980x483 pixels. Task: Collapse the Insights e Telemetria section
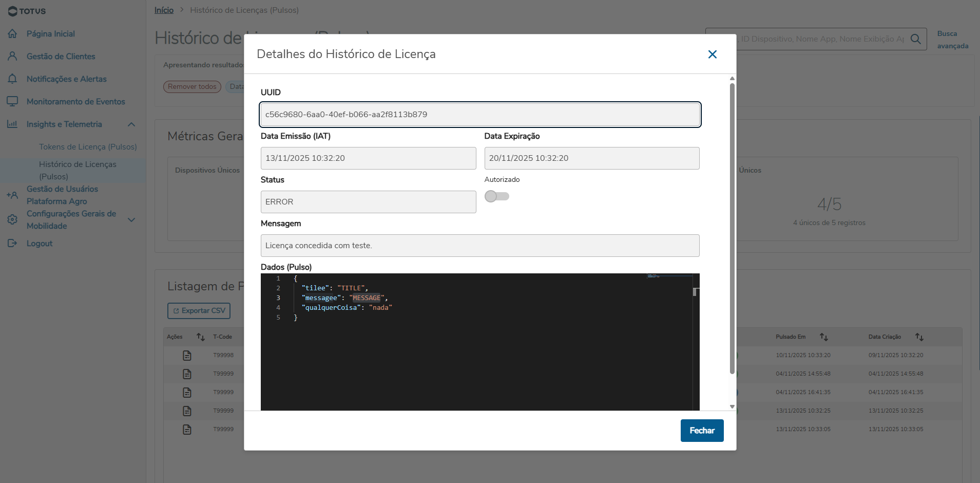131,124
